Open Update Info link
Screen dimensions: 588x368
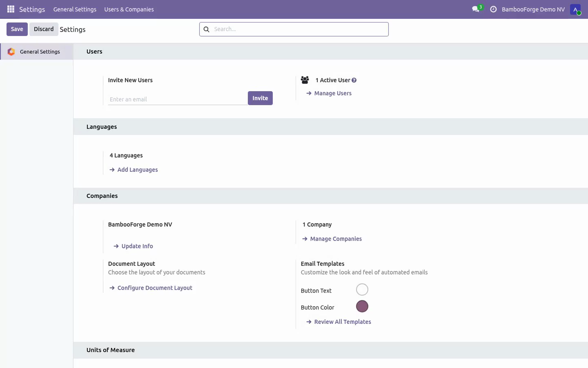133,246
